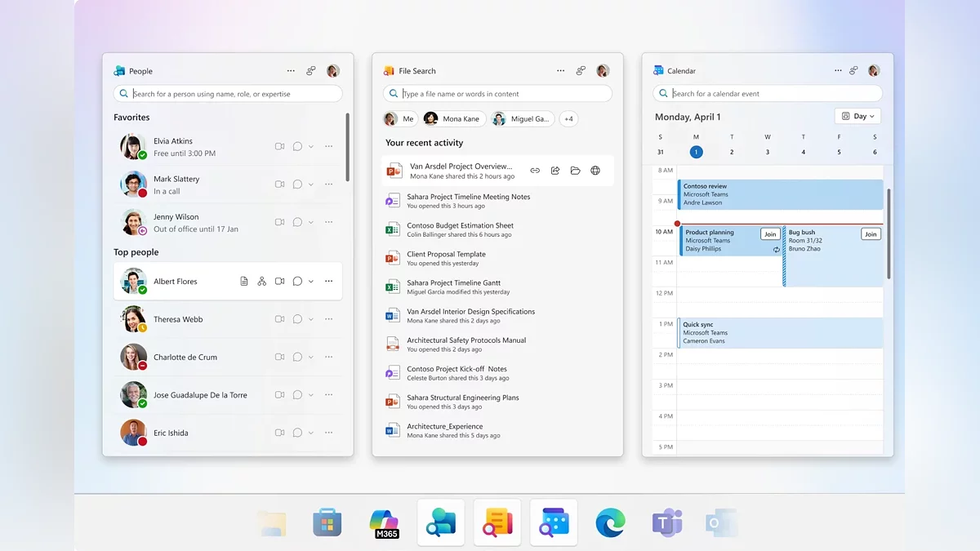This screenshot has height=551, width=980.
Task: Open Microsoft Edge from the taskbar
Action: 610,522
